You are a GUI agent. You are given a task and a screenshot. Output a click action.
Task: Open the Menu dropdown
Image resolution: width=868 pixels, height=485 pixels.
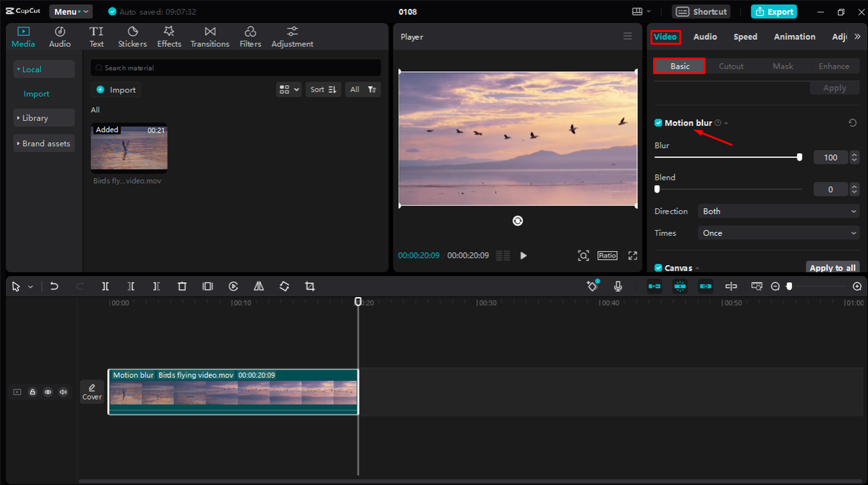coord(71,12)
